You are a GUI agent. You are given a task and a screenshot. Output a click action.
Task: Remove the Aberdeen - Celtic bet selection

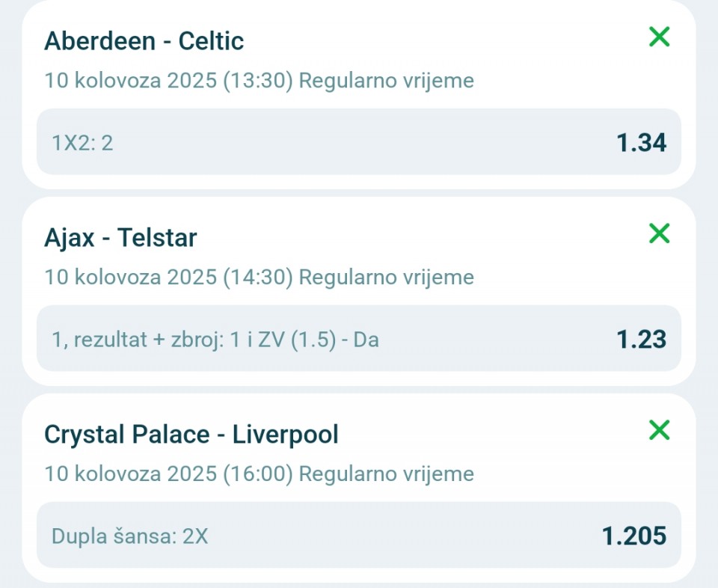(x=660, y=37)
